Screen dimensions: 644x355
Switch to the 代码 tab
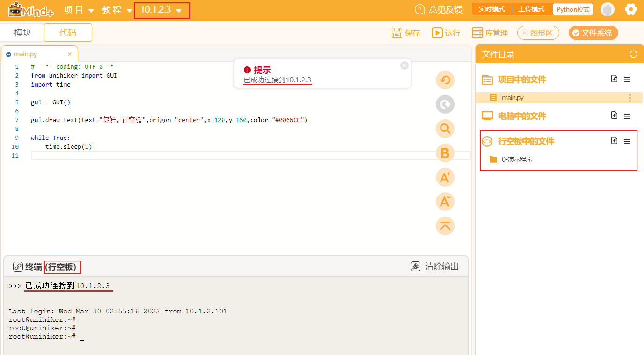[x=68, y=33]
